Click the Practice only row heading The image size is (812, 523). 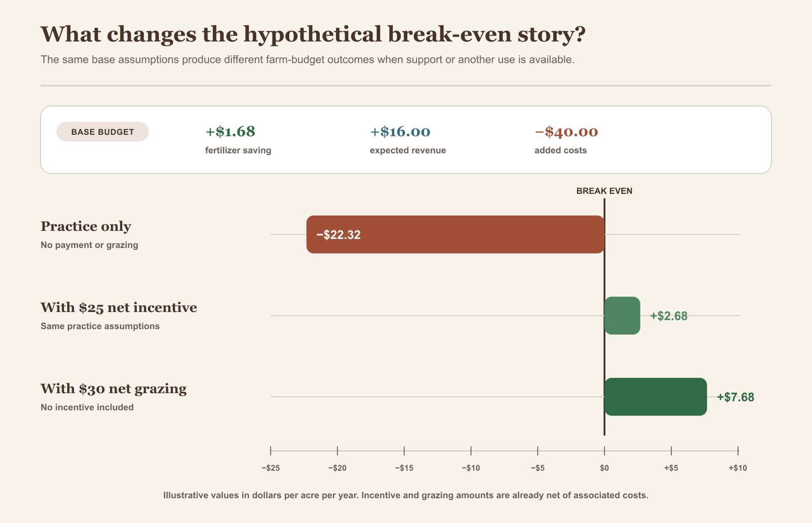86,226
